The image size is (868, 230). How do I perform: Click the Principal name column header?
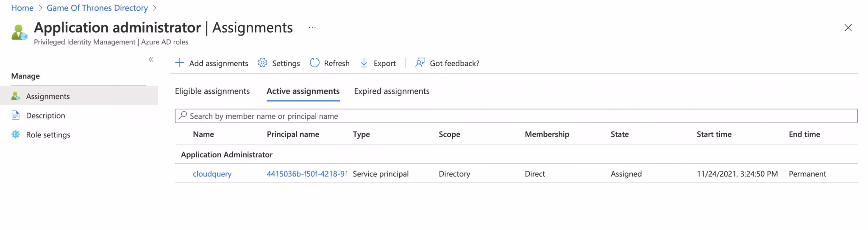coord(293,134)
